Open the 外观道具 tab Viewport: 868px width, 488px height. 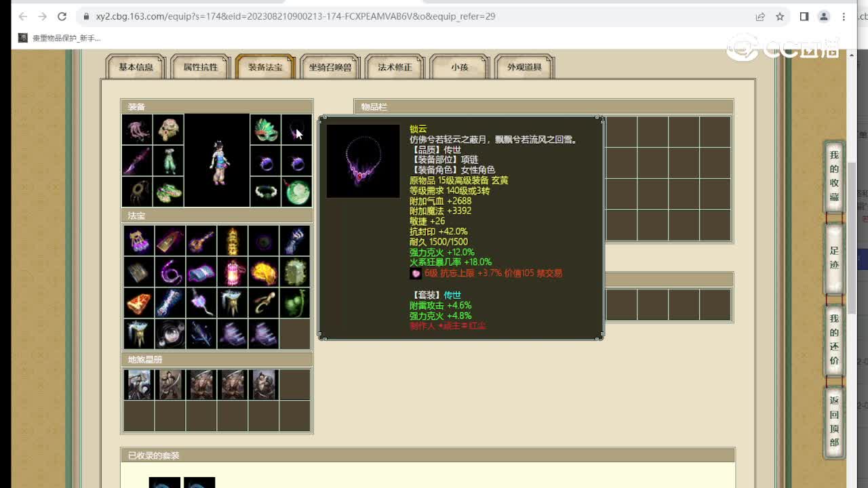click(525, 67)
